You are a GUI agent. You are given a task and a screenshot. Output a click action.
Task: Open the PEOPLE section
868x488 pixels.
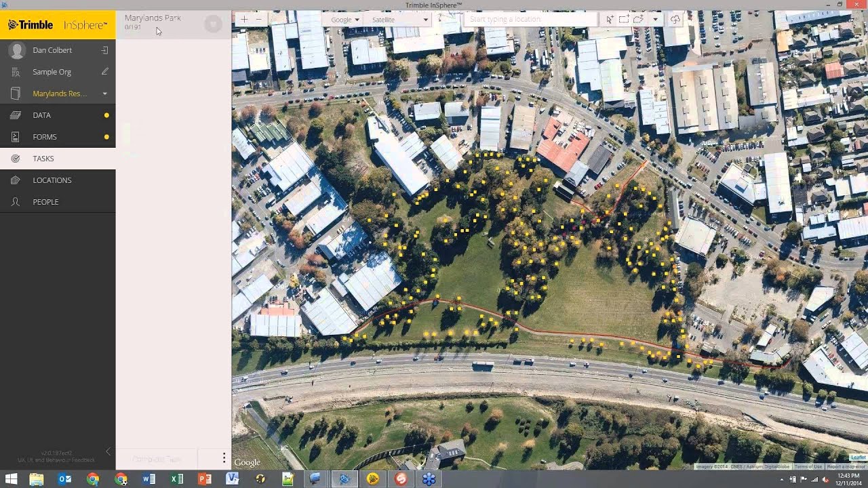coord(58,202)
